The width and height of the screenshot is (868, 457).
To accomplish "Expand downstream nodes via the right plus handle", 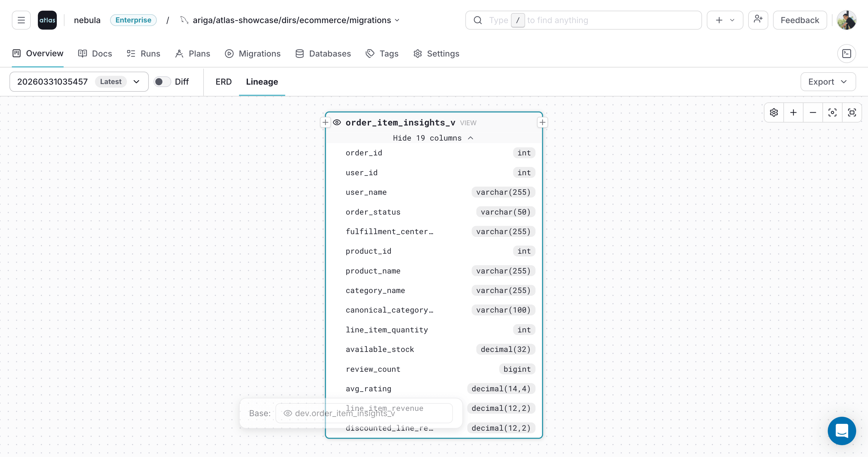I will 542,122.
